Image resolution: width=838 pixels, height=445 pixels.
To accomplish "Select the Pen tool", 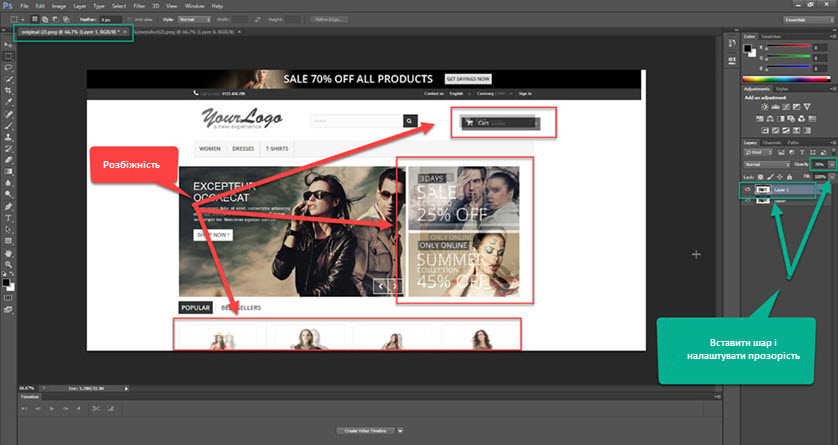I will point(8,207).
